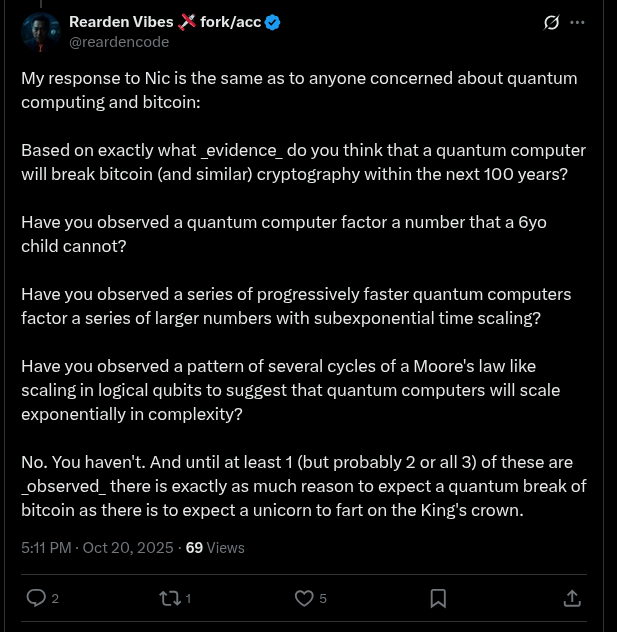Click the share upload icon

[572, 598]
